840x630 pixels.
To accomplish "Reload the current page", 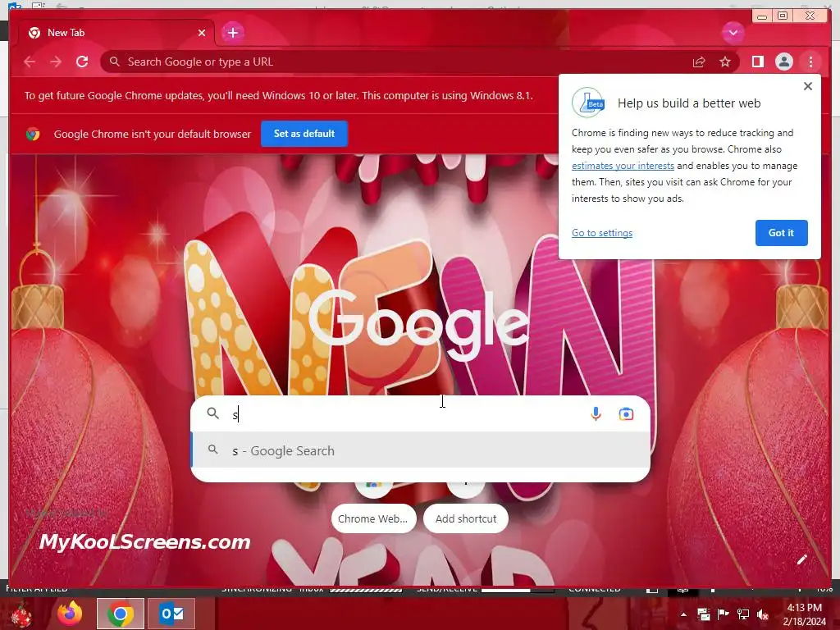I will point(82,62).
